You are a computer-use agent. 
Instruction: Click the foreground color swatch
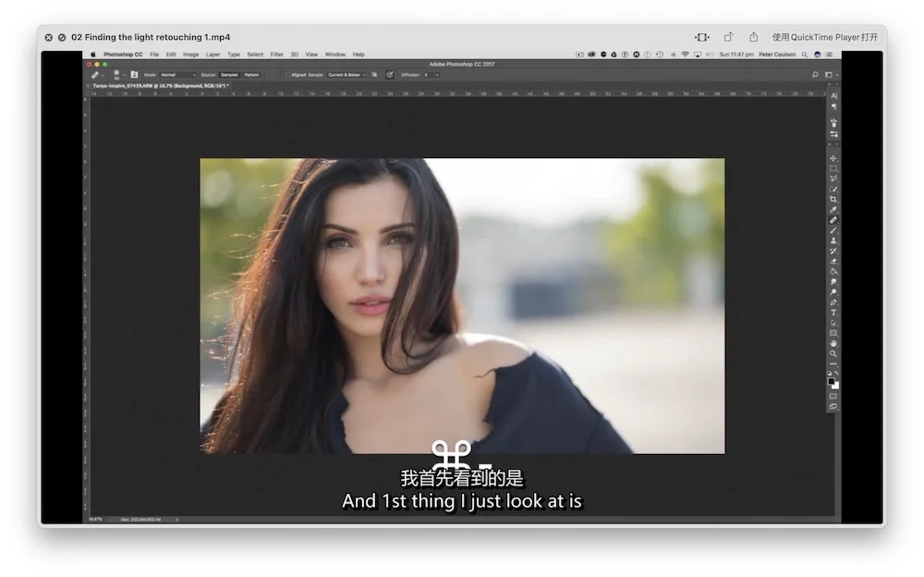831,380
